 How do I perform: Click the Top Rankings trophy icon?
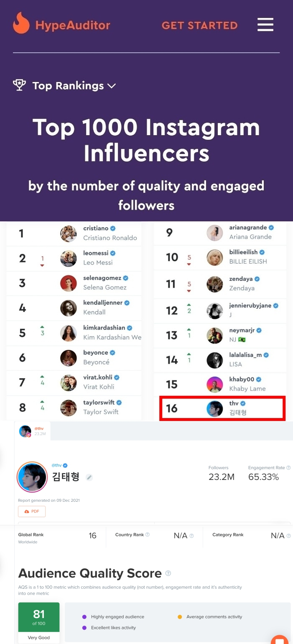19,85
